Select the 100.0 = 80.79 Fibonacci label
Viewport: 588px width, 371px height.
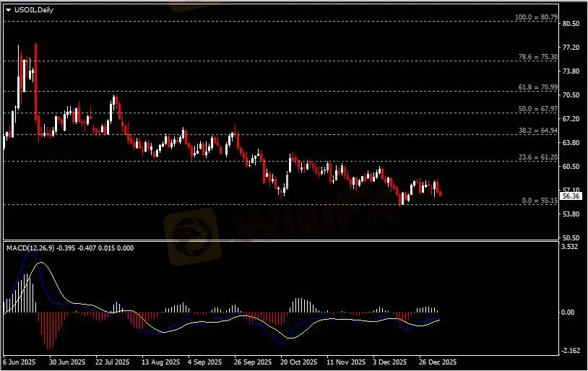(536, 17)
